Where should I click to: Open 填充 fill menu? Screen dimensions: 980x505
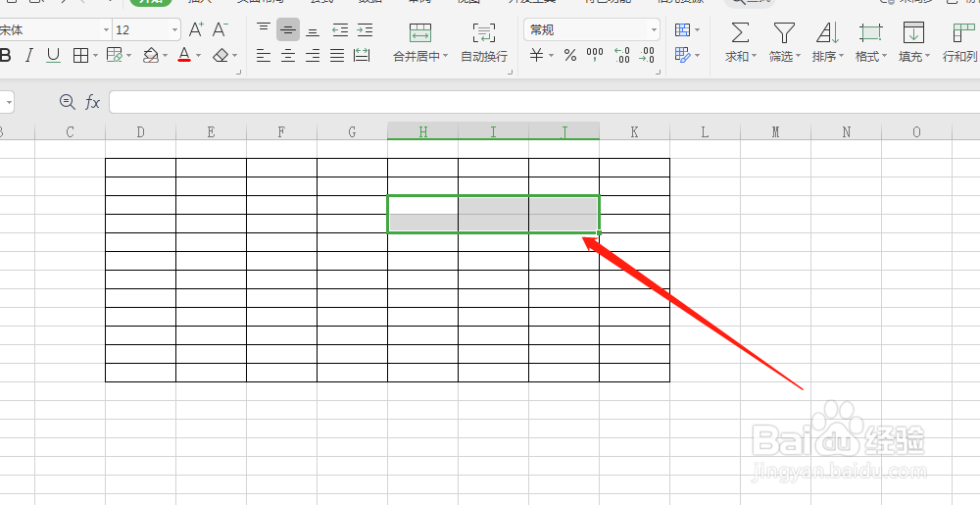pos(913,42)
